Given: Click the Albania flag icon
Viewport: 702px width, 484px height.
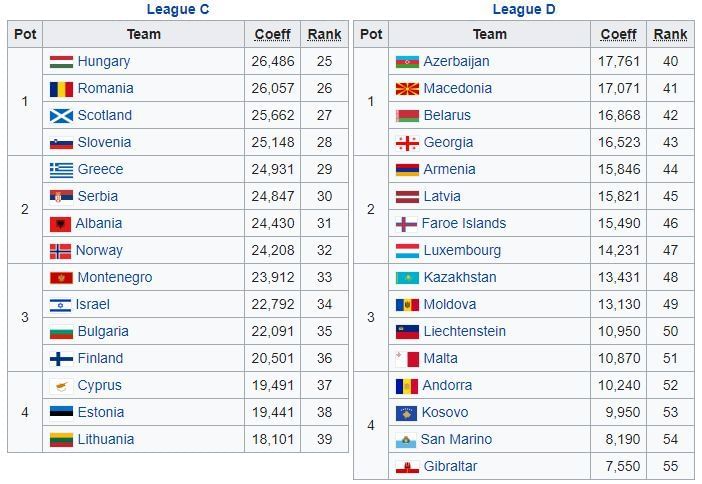Looking at the screenshot, I should (60, 224).
